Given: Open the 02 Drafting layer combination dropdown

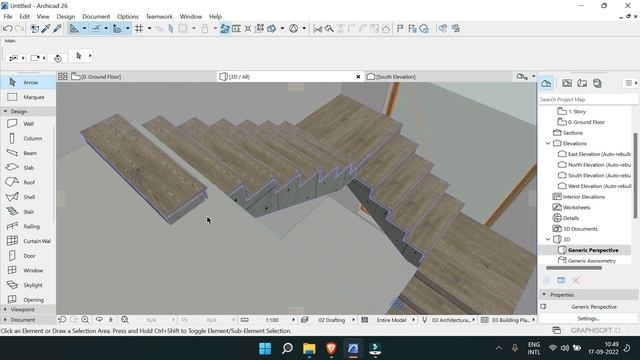Looking at the screenshot, I should pos(353,320).
